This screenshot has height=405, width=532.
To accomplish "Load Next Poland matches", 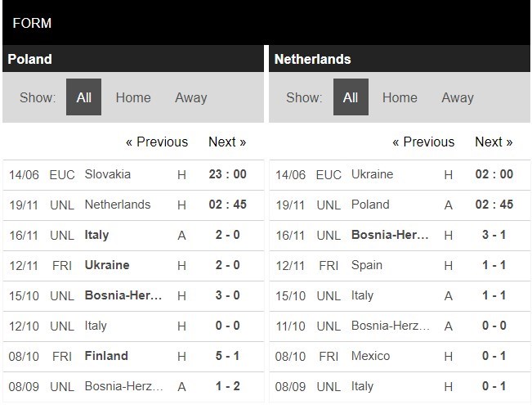I will click(227, 142).
